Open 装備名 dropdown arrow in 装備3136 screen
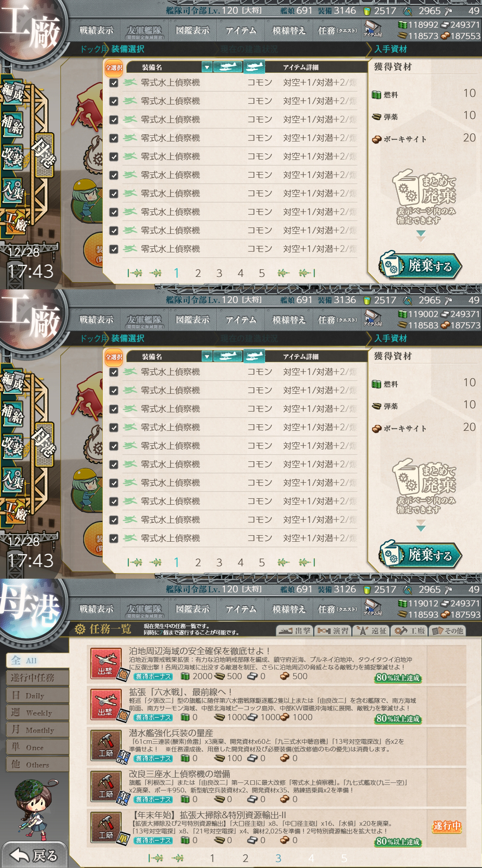The height and width of the screenshot is (868, 482). (x=207, y=356)
